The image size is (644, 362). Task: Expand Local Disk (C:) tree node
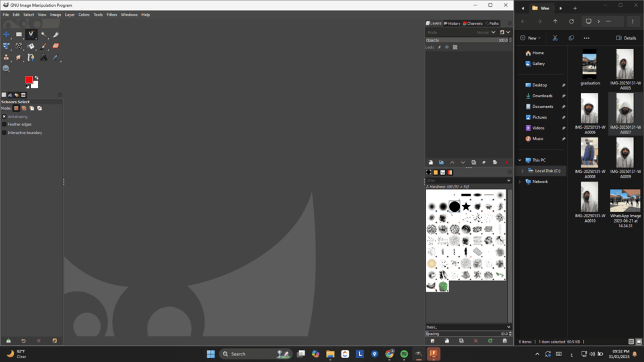pos(523,171)
